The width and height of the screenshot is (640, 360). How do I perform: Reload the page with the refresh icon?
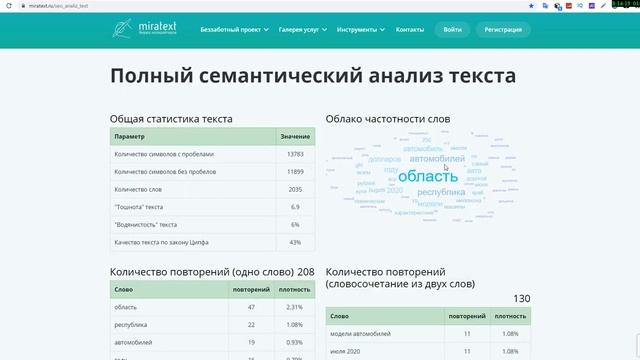pos(9,6)
